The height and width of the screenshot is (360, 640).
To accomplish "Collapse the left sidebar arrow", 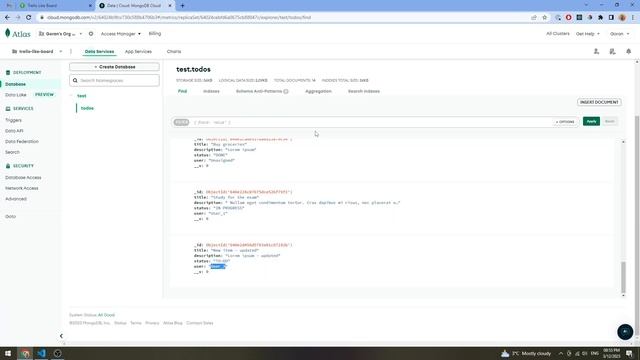I will (x=61, y=336).
